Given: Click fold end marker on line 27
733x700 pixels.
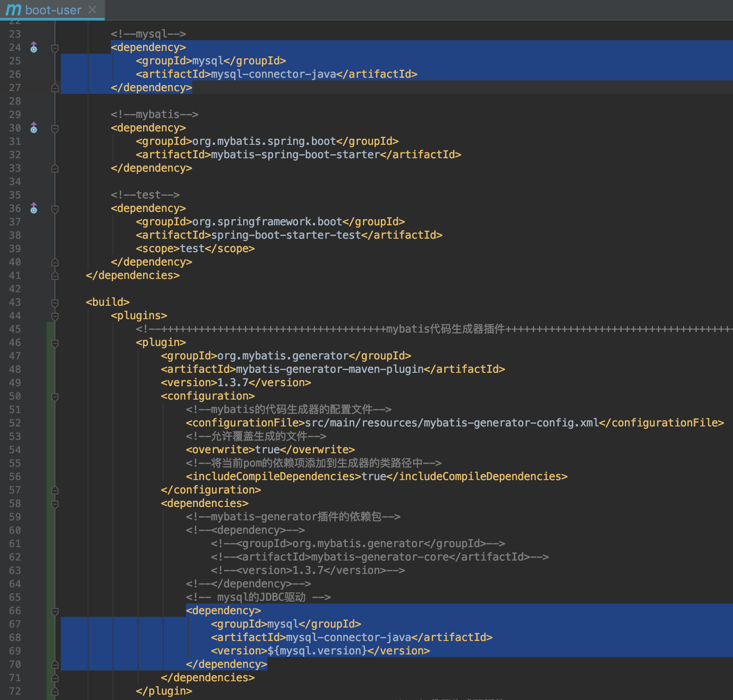Looking at the screenshot, I should pyautogui.click(x=55, y=88).
